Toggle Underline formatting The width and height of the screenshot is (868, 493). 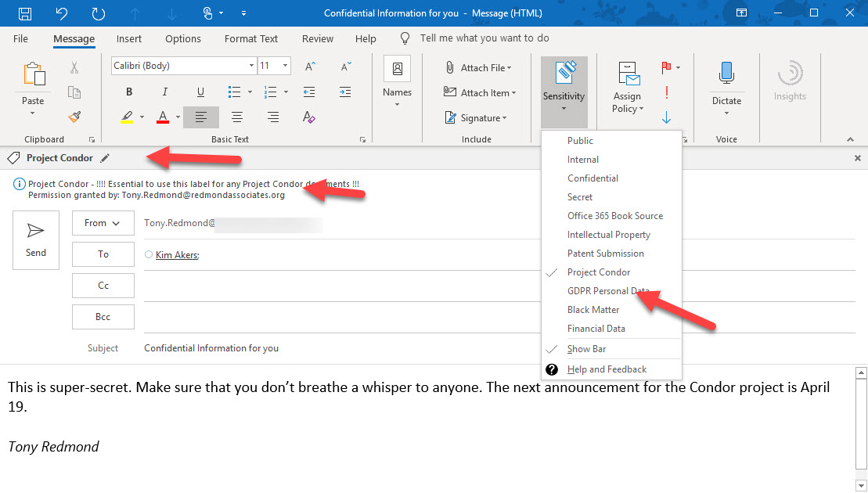click(x=200, y=92)
